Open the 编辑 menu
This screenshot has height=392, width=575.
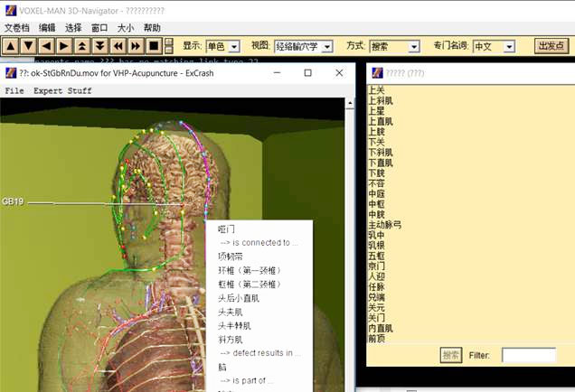pyautogui.click(x=47, y=28)
